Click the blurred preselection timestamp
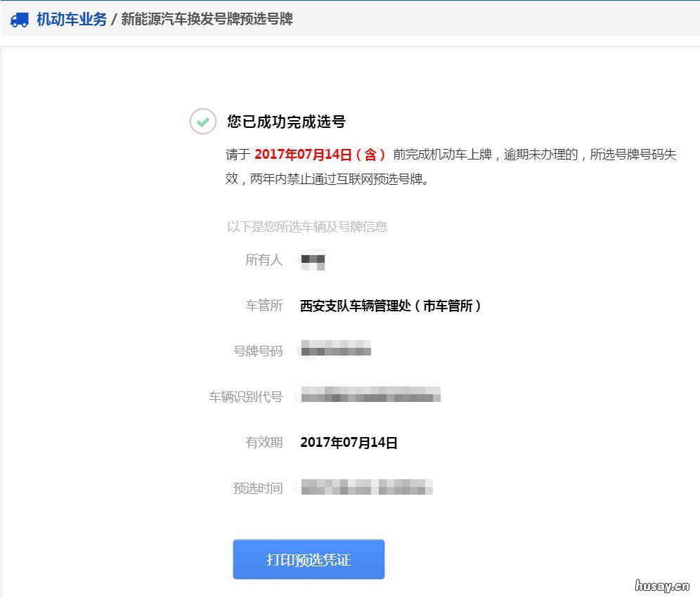700x598 pixels. coord(366,488)
